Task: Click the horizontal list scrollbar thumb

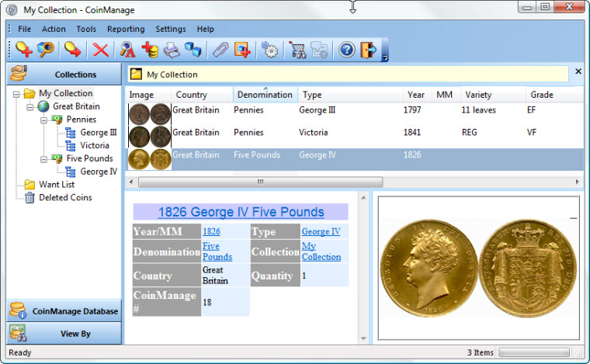Action: [x=260, y=182]
